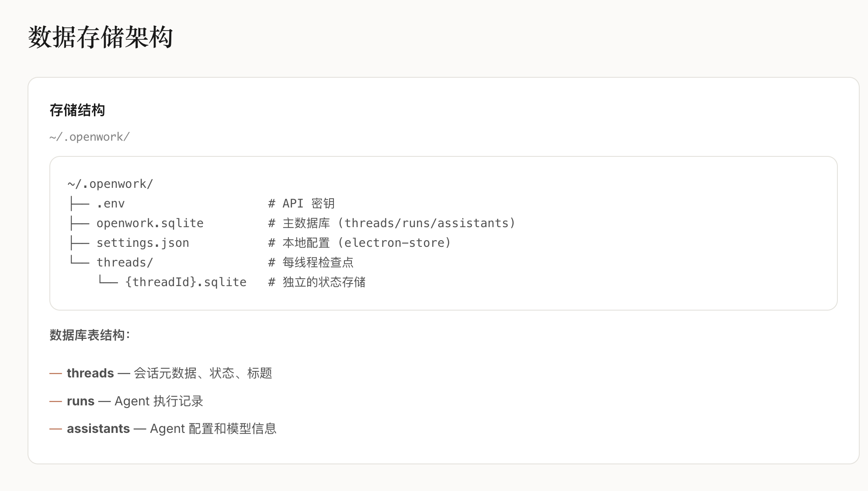Select the .env entry in the tree

pos(111,204)
